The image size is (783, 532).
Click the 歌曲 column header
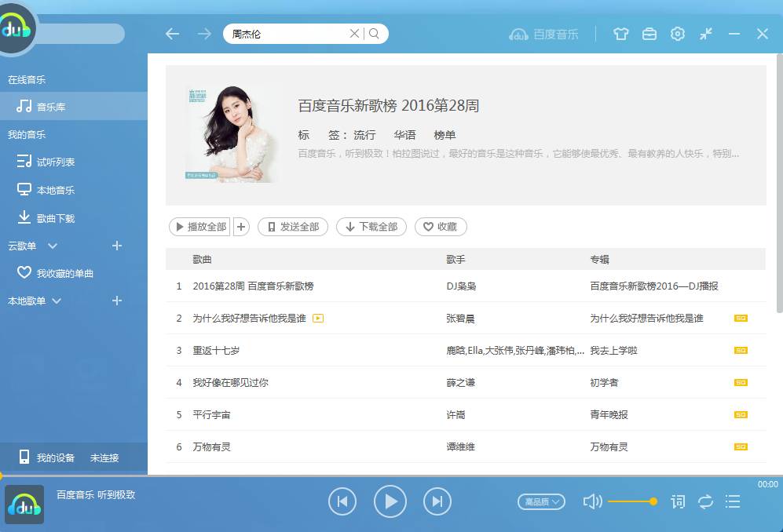click(203, 259)
